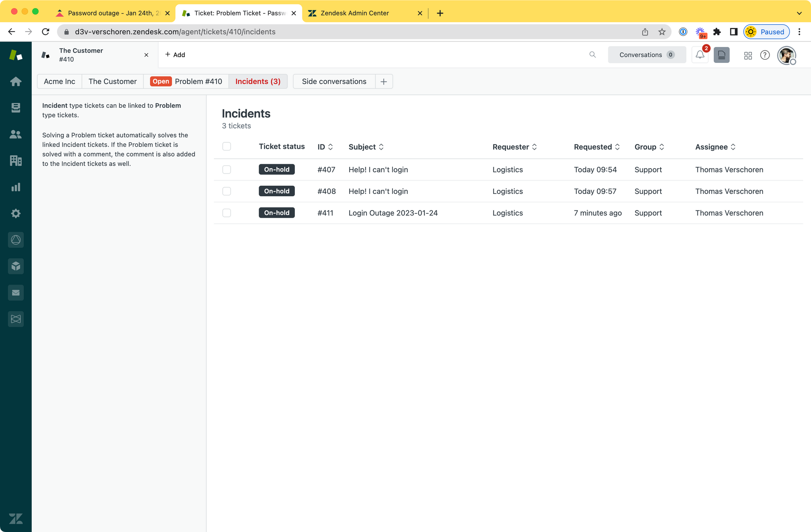Click the notifications bell icon
Viewport: 811px width, 532px height.
[x=700, y=55]
